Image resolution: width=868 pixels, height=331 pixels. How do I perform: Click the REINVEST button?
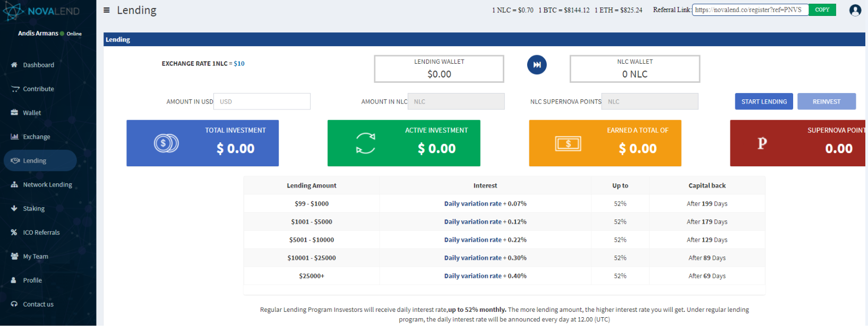827,101
